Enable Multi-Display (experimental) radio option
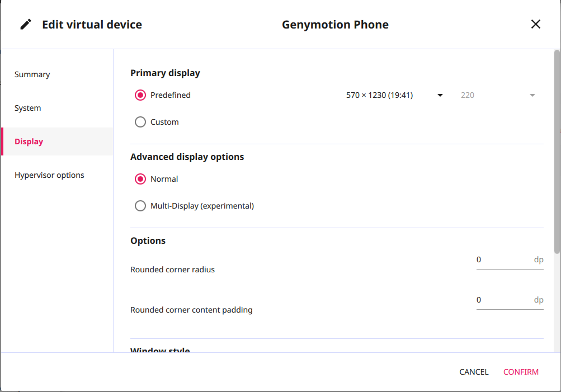This screenshot has width=561, height=392. click(x=140, y=206)
